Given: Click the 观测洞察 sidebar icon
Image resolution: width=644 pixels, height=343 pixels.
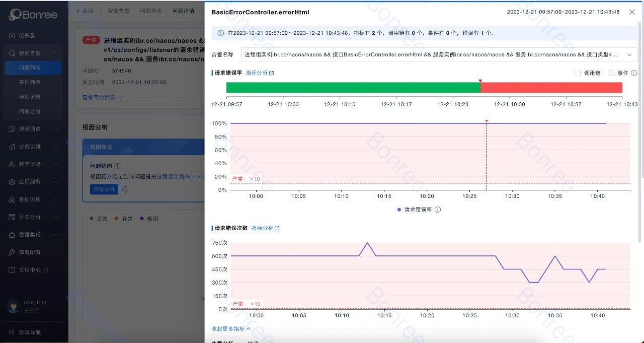Looking at the screenshot, I should 12,129.
